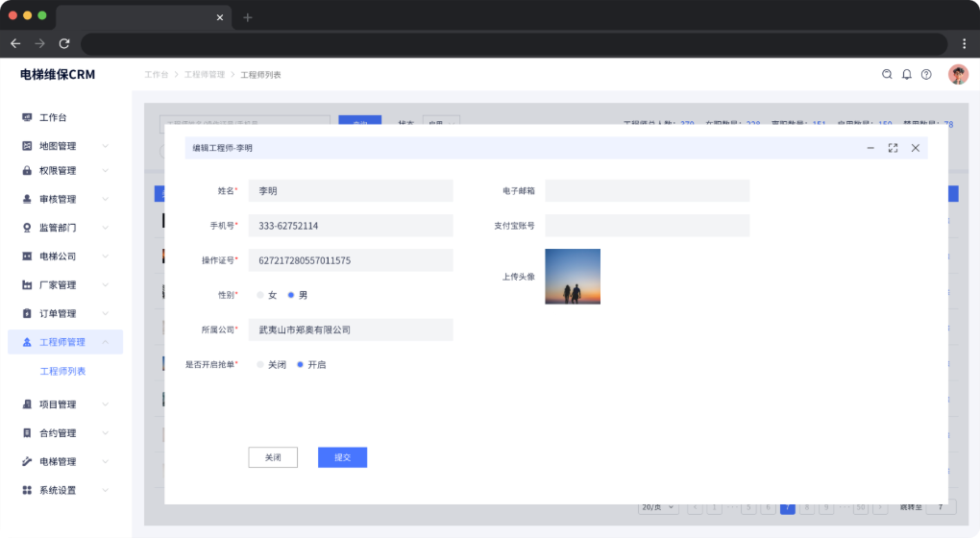Click the 审核管理 person icon

[27, 199]
